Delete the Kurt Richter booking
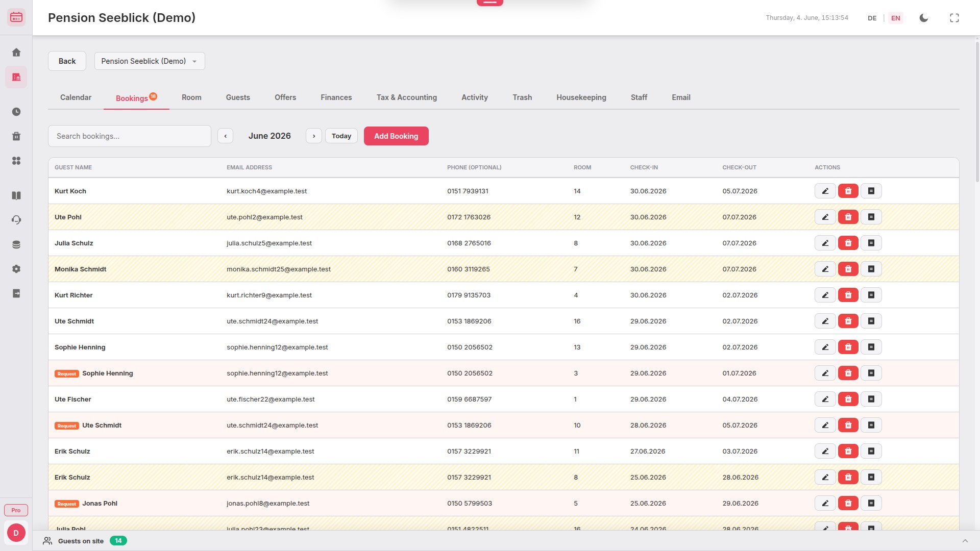 coord(848,295)
